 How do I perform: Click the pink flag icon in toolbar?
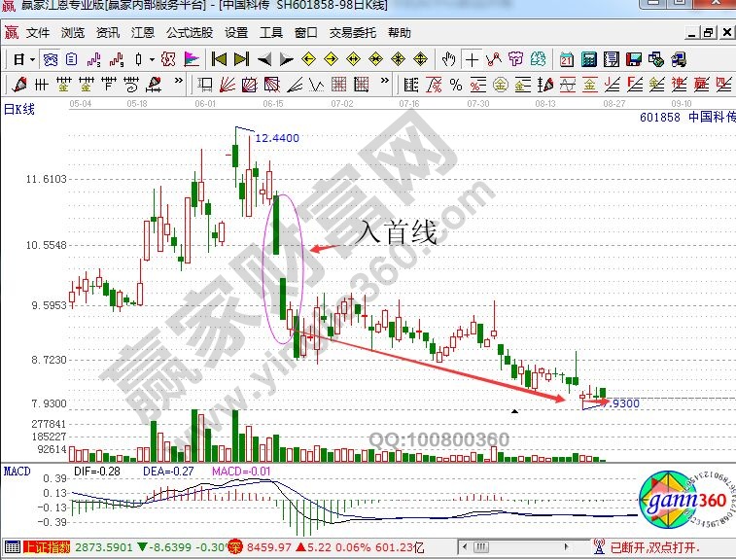[192, 58]
